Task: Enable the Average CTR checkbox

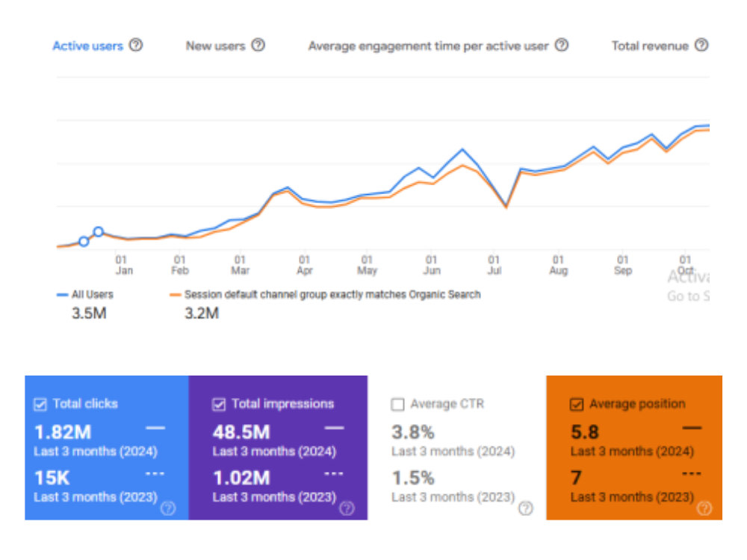Action: point(397,404)
